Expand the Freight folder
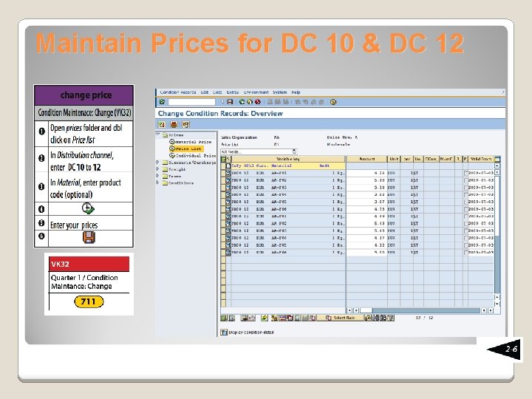Viewport: 532px width, 399px height. tap(158, 169)
